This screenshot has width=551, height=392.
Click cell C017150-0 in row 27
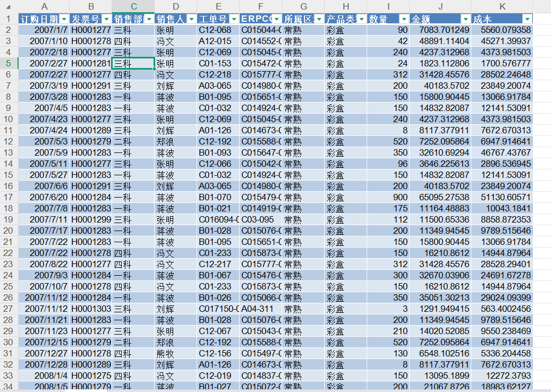click(x=218, y=309)
